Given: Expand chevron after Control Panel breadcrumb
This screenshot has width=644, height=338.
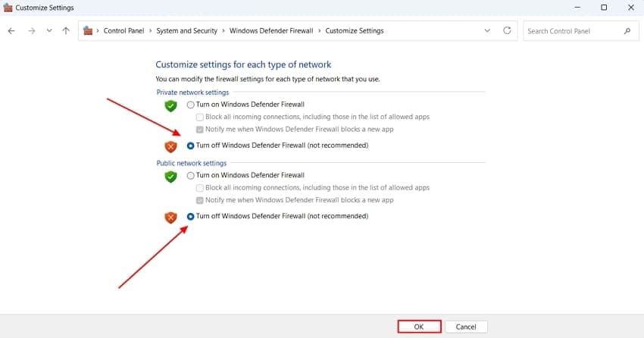Looking at the screenshot, I should click(150, 31).
